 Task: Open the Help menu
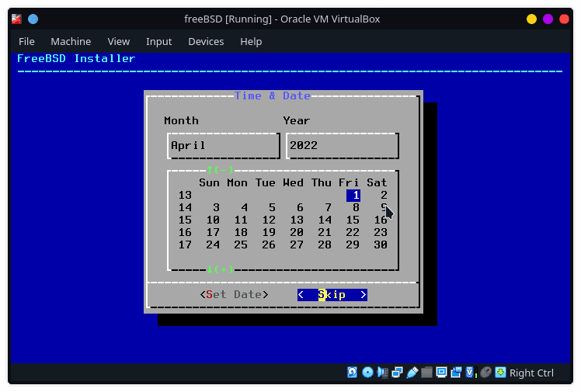(251, 41)
